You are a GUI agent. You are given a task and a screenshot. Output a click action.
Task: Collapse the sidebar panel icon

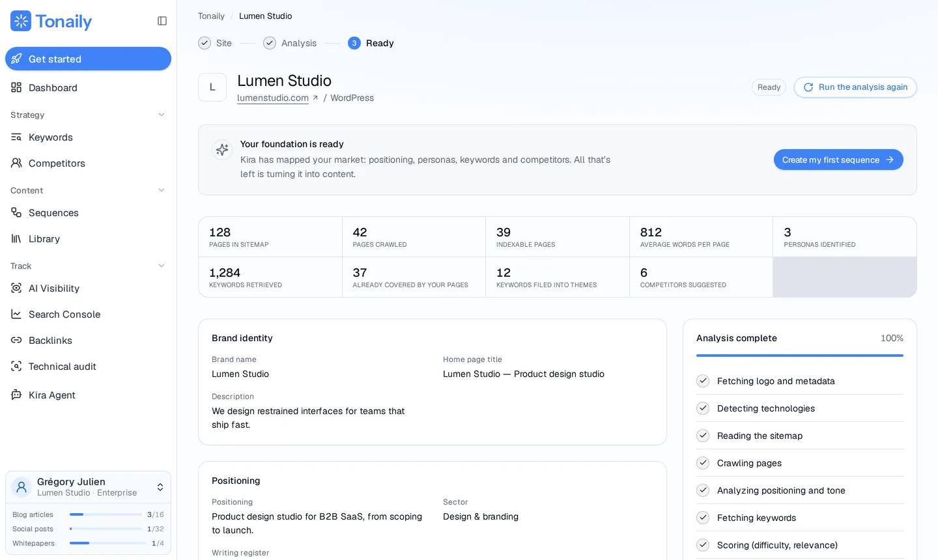pos(162,21)
